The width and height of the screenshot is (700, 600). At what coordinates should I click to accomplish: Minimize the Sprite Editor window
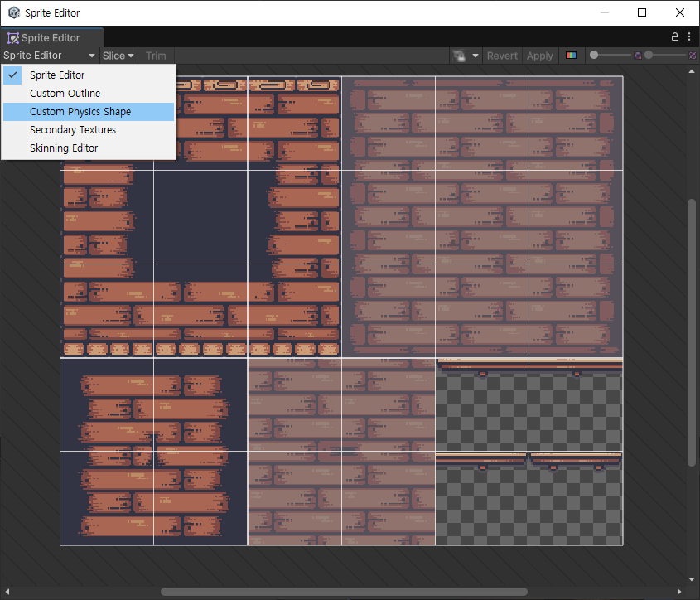pos(605,12)
